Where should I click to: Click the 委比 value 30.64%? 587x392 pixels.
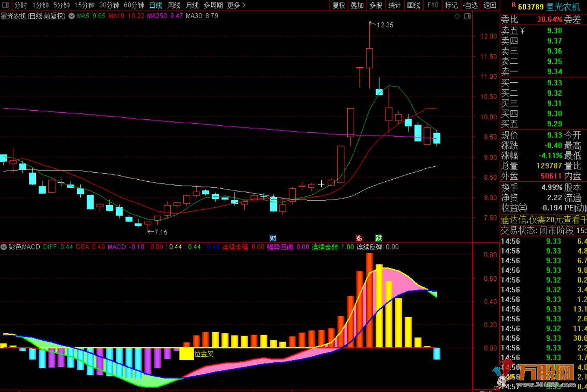coord(549,19)
